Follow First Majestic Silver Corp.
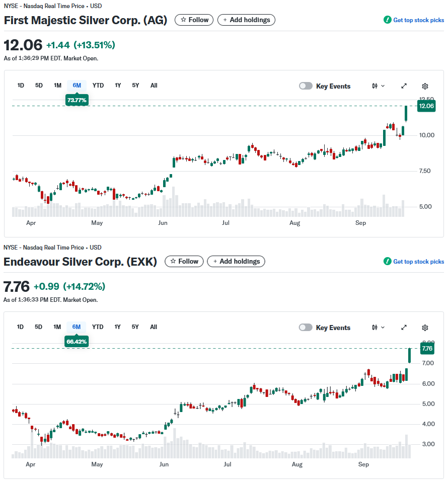Screen dimensions: 448x483 coord(194,20)
